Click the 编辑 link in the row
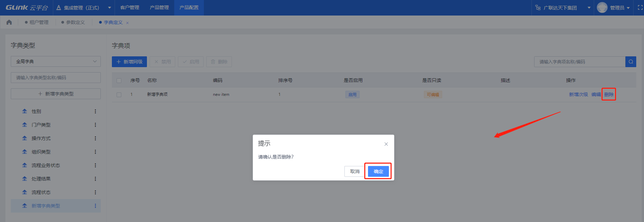644x222 pixels. point(596,94)
